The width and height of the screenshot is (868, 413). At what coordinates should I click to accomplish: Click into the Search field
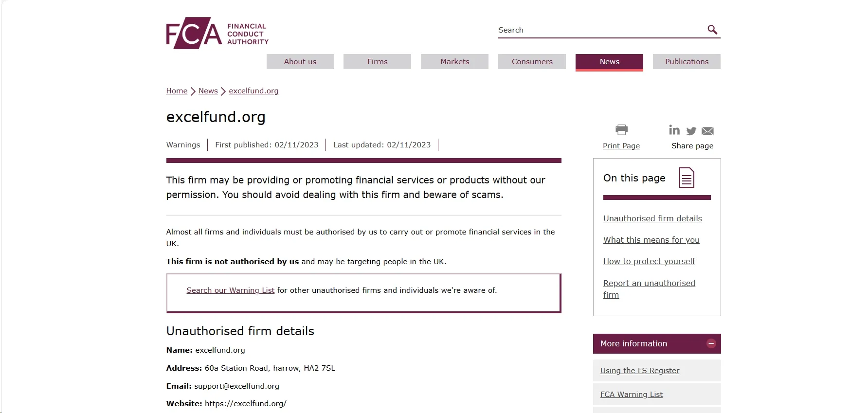click(601, 30)
